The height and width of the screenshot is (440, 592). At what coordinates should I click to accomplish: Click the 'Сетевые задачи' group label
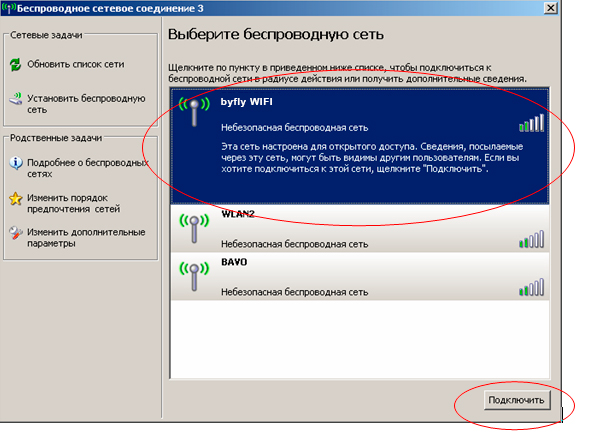tap(46, 35)
